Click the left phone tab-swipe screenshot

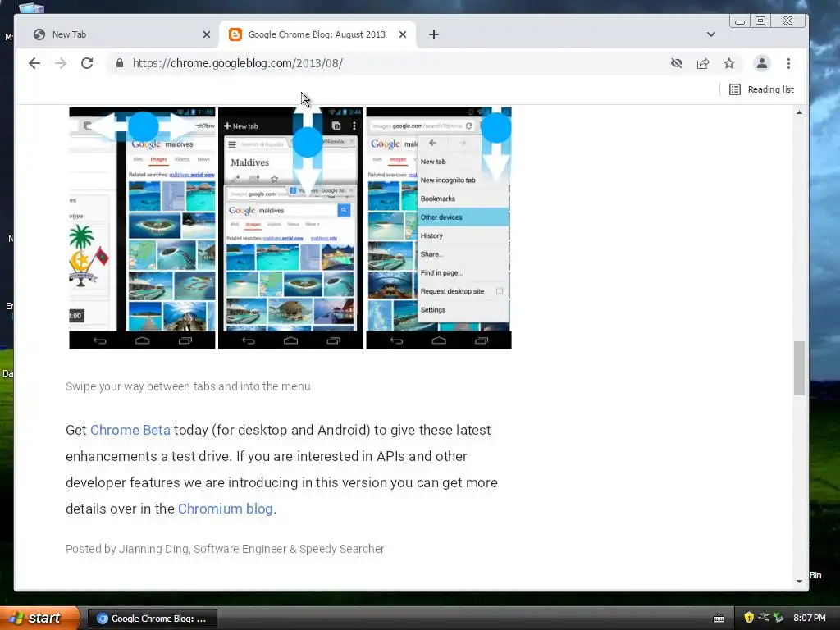[142, 228]
